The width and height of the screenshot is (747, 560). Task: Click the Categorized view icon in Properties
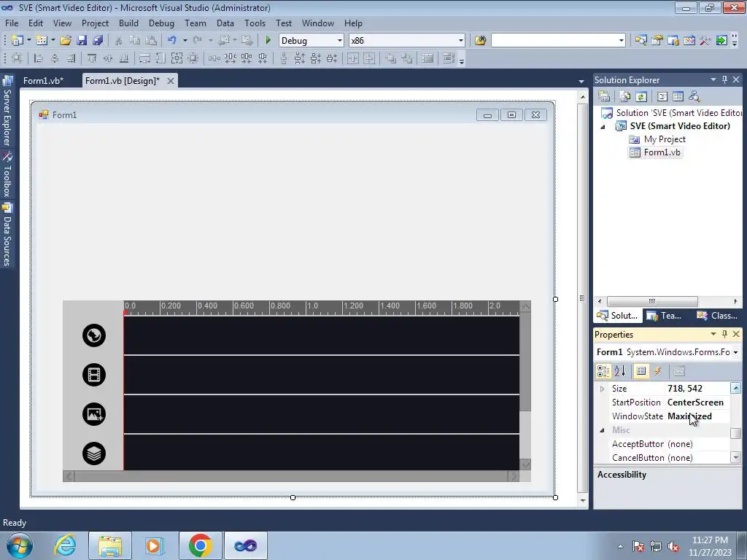[x=603, y=371]
